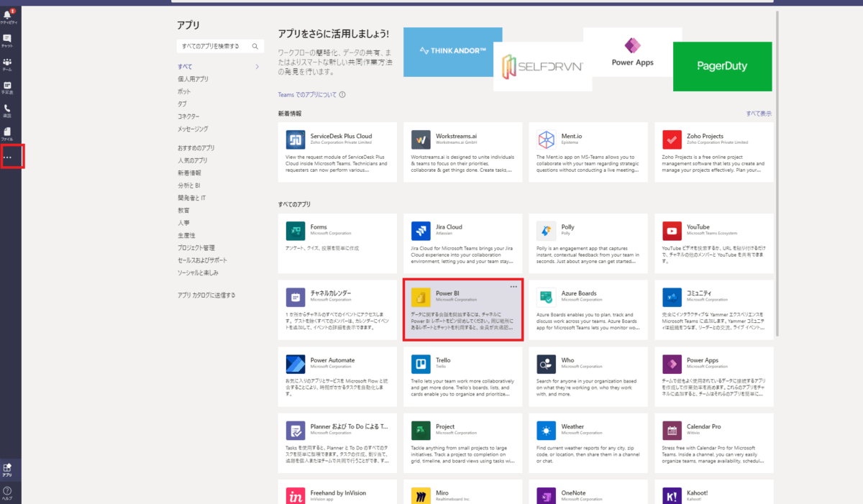Image resolution: width=863 pixels, height=504 pixels.
Task: Click Teams でのアプリについて link
Action: 307,94
